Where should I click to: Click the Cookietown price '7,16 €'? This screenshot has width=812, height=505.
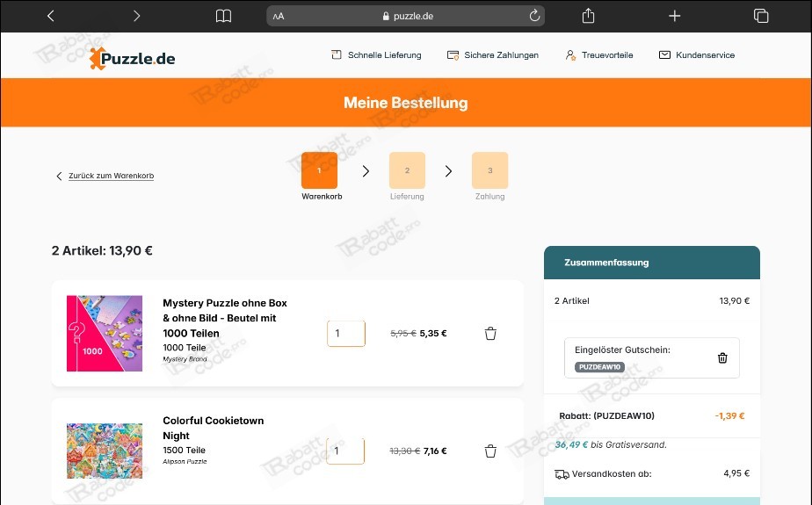[x=435, y=451]
